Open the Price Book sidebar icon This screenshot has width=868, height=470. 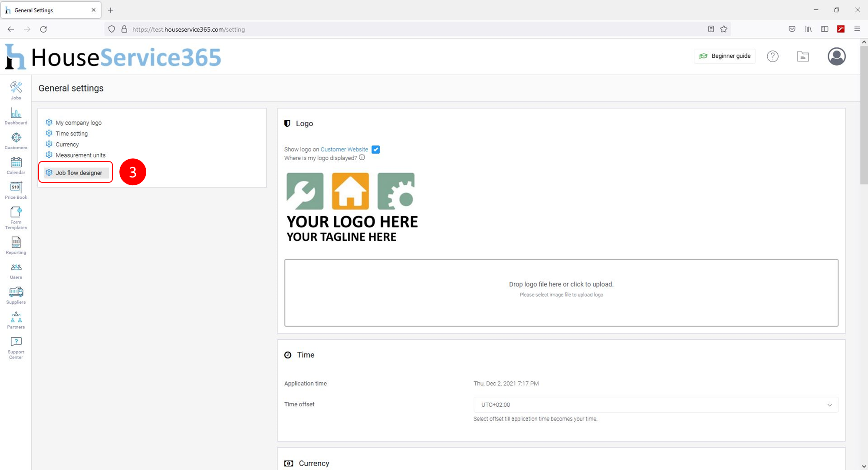(x=16, y=191)
